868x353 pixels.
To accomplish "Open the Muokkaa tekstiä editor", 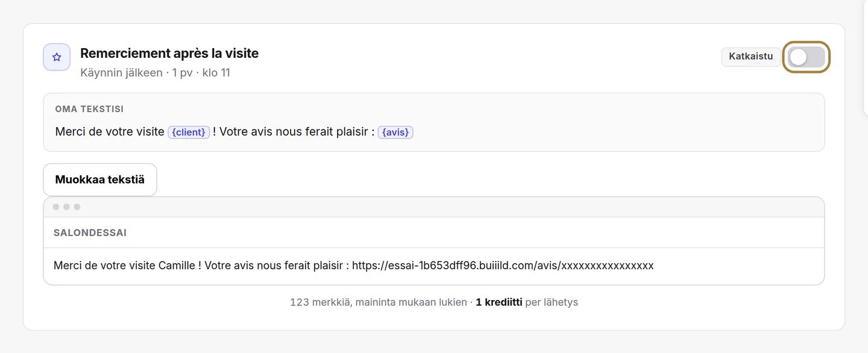I will click(x=100, y=180).
